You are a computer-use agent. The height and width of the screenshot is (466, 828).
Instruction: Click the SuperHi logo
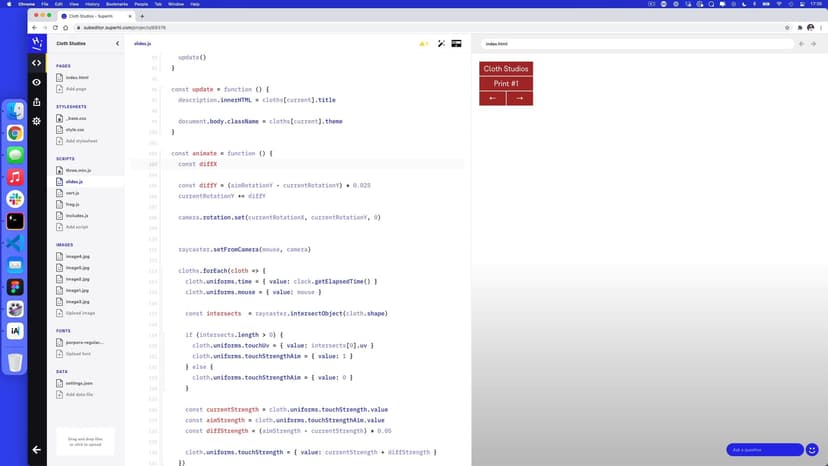click(37, 43)
